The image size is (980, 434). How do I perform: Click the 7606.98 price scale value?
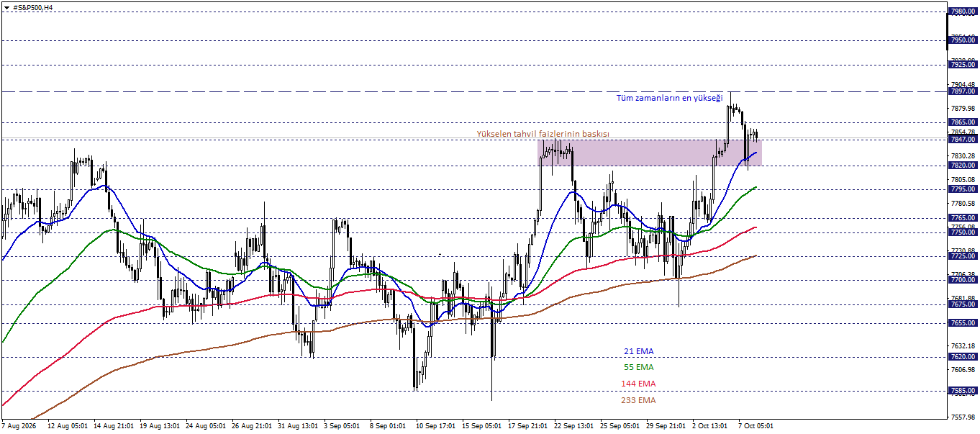(963, 369)
